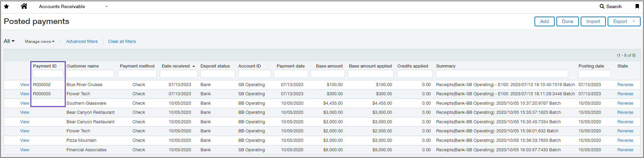Image resolution: width=644 pixels, height=158 pixels.
Task: Click the Import button
Action: pyautogui.click(x=593, y=21)
